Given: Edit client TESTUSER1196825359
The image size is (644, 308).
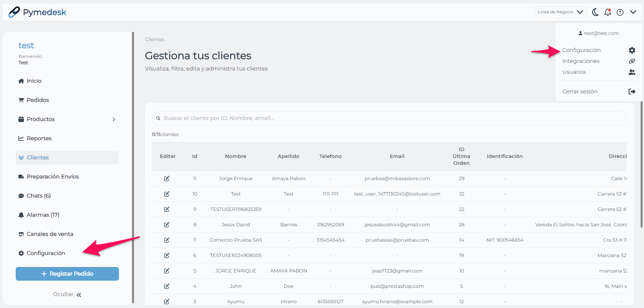Looking at the screenshot, I should coord(167,209).
